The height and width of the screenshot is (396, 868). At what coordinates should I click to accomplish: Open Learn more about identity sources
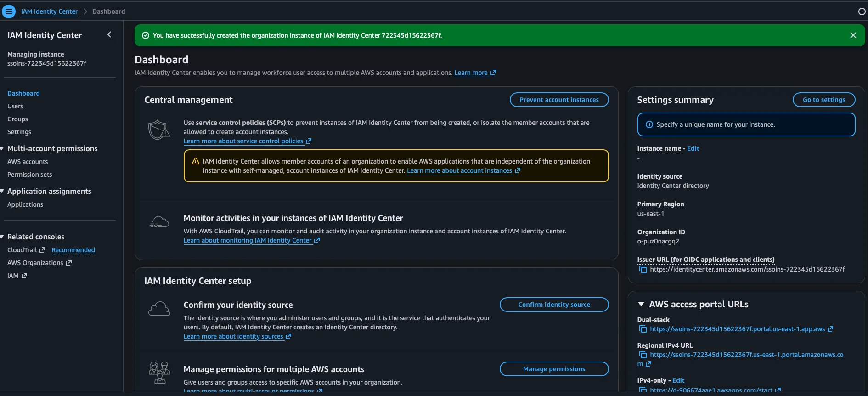[233, 336]
